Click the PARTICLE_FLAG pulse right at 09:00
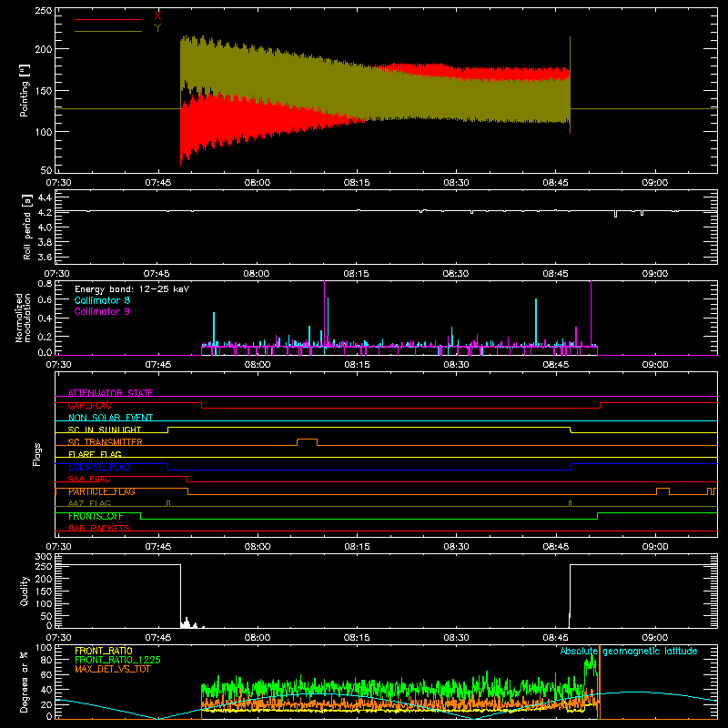The width and height of the screenshot is (728, 728). tap(662, 491)
